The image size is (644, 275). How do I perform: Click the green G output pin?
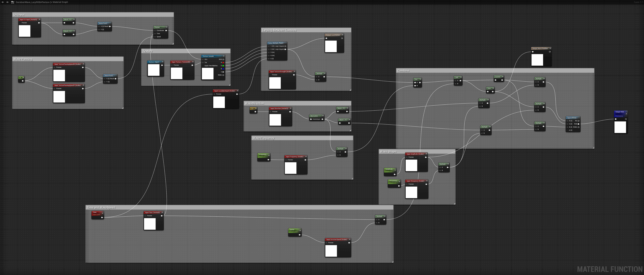pyautogui.click(x=223, y=66)
